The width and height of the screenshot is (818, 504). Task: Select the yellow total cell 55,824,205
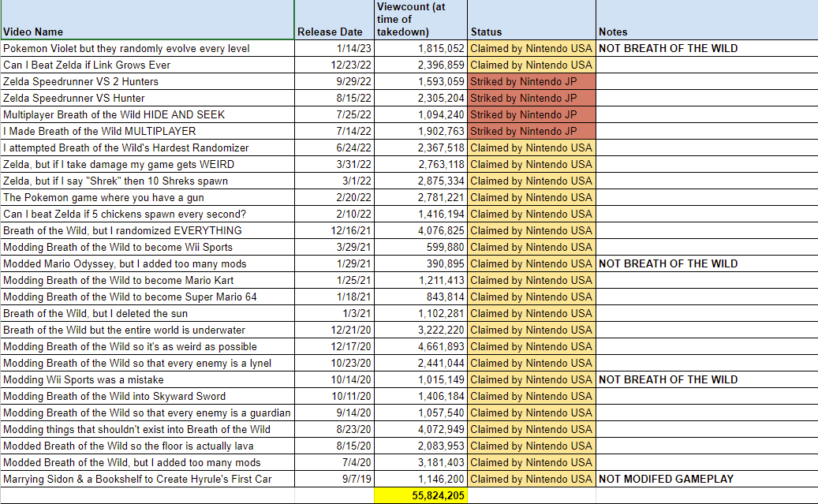(419, 495)
